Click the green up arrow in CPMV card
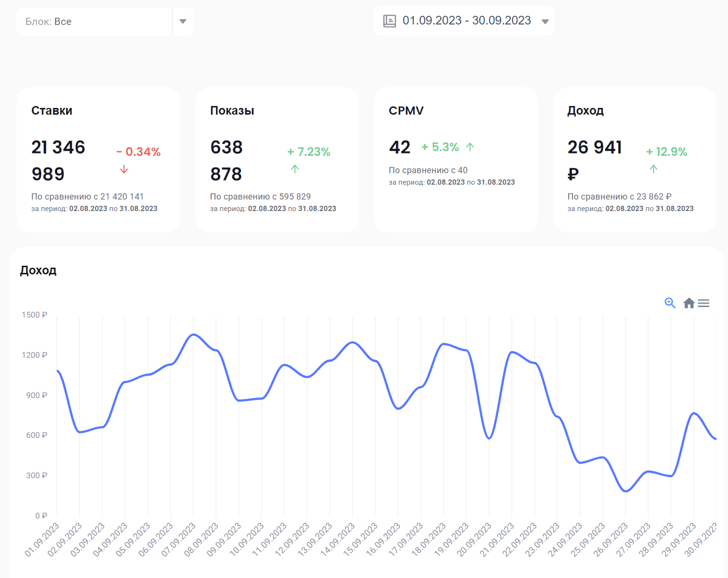 click(x=470, y=147)
